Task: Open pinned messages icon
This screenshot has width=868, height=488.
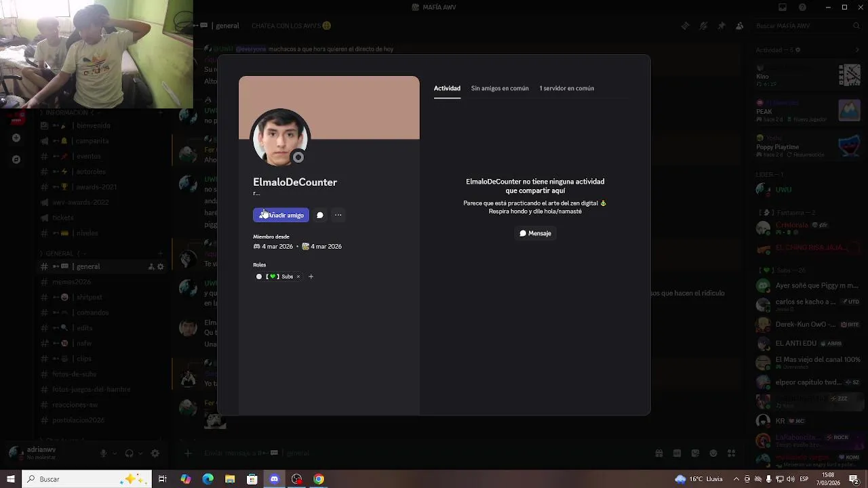Action: pyautogui.click(x=722, y=26)
